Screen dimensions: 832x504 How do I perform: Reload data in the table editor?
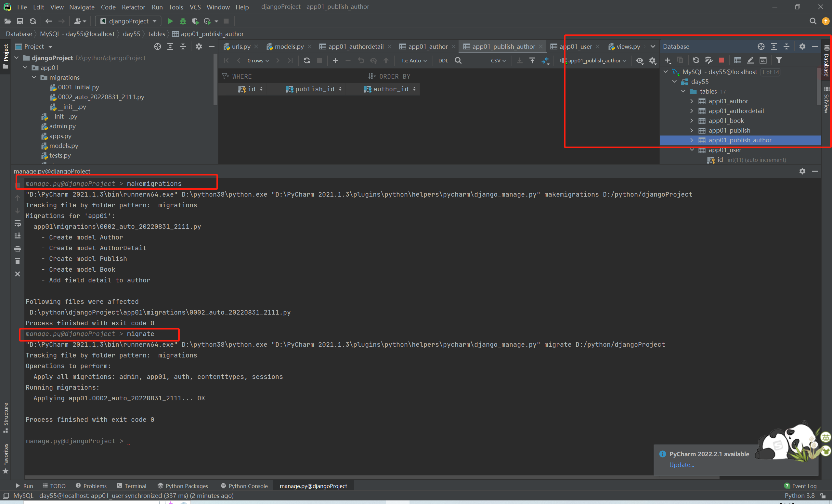tap(306, 60)
